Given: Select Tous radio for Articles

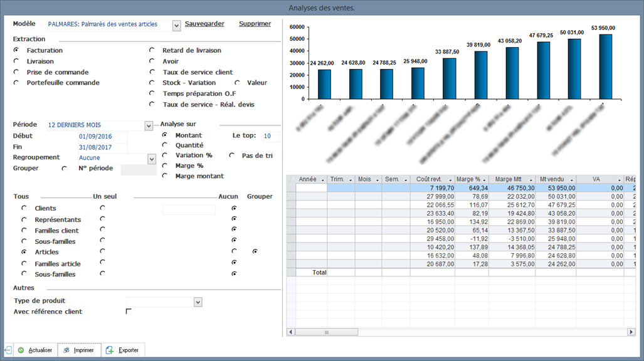Looking at the screenshot, I should click(x=24, y=252).
